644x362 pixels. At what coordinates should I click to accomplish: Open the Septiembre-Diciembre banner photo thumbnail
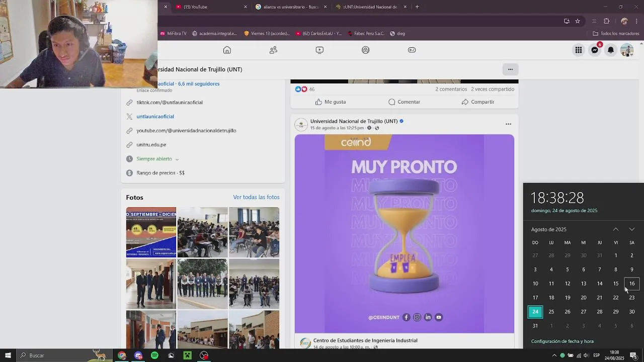tap(151, 232)
